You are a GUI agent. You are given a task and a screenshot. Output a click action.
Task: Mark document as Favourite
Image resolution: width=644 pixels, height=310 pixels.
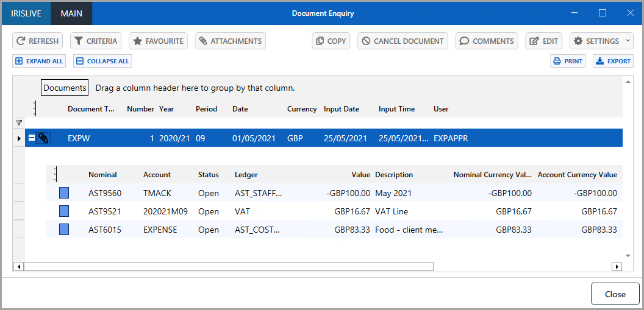click(x=158, y=41)
